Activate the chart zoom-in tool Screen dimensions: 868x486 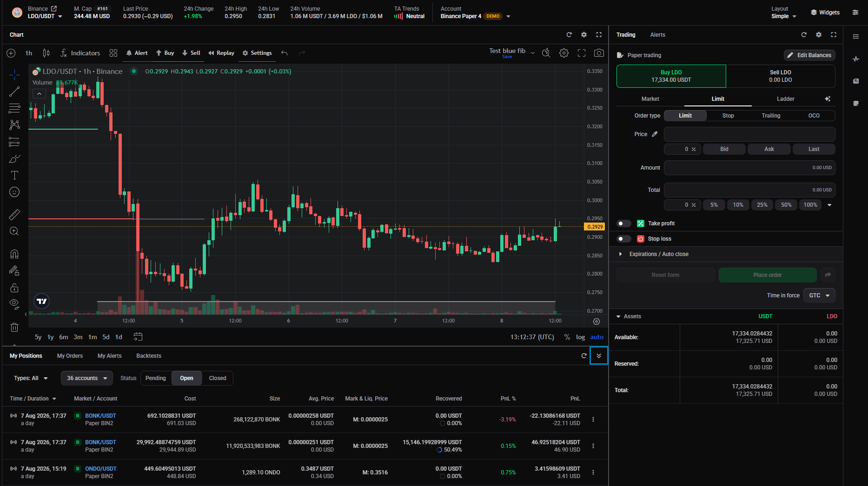pos(14,231)
